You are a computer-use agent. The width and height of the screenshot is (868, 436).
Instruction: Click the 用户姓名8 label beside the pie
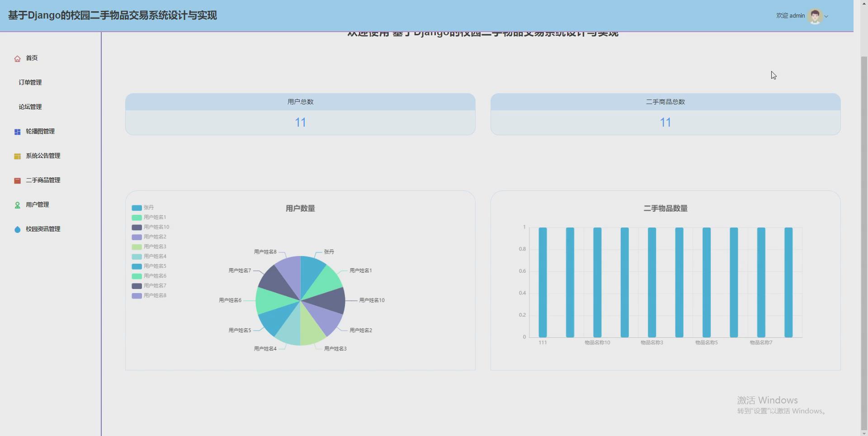pos(265,252)
